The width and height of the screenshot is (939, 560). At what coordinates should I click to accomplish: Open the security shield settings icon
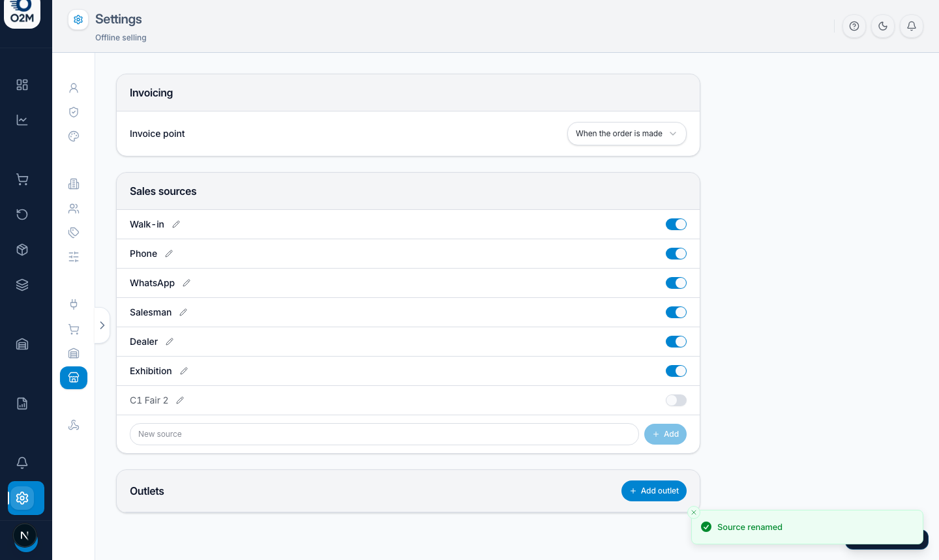[x=74, y=112]
